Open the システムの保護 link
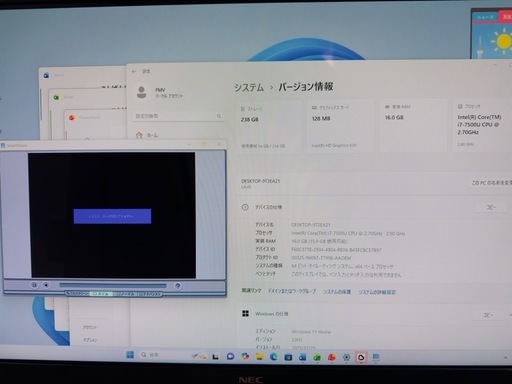 point(337,292)
